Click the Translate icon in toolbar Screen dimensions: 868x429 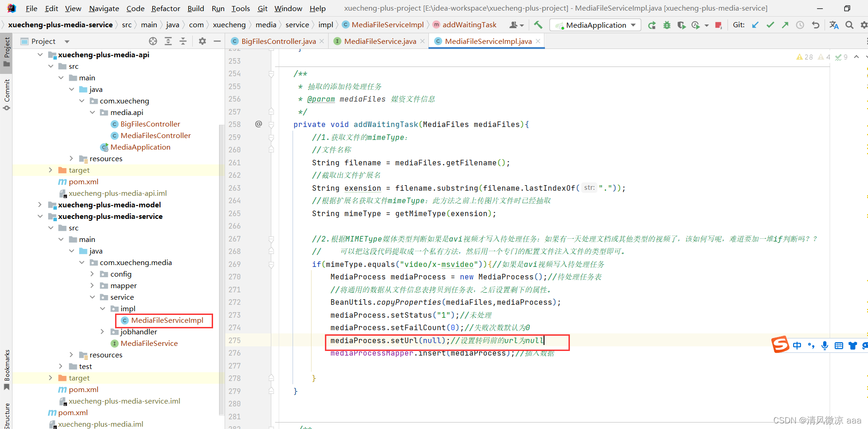tap(834, 25)
